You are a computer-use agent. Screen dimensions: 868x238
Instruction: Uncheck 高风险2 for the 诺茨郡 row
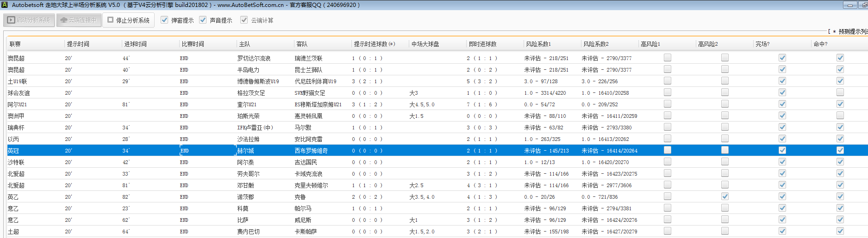(x=724, y=196)
